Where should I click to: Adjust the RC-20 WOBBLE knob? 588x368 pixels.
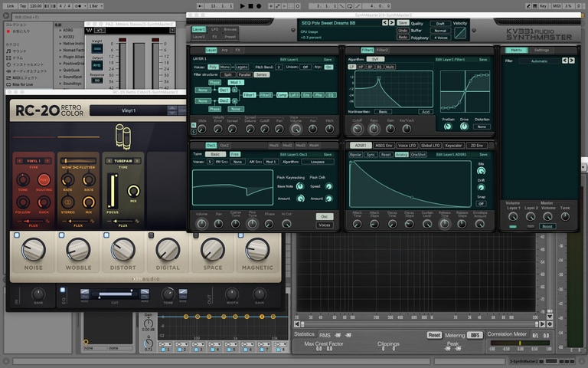(x=78, y=250)
